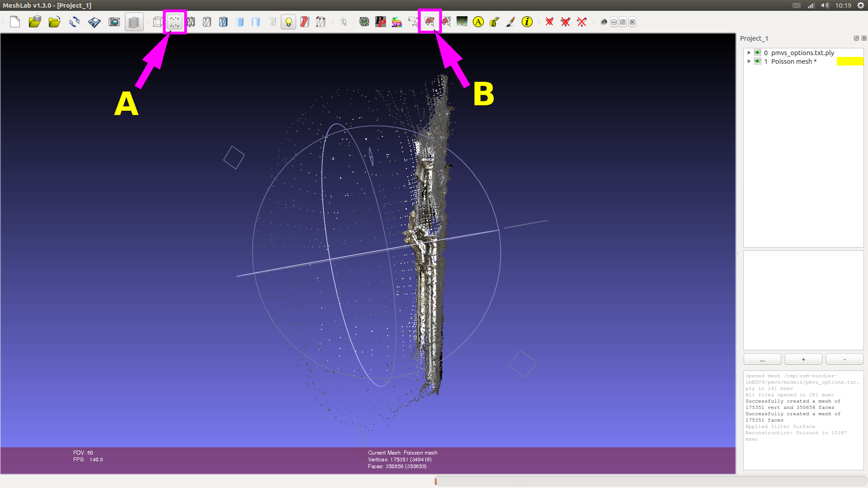This screenshot has width=868, height=488.
Task: Click the yellow circled A tool
Action: pos(478,22)
